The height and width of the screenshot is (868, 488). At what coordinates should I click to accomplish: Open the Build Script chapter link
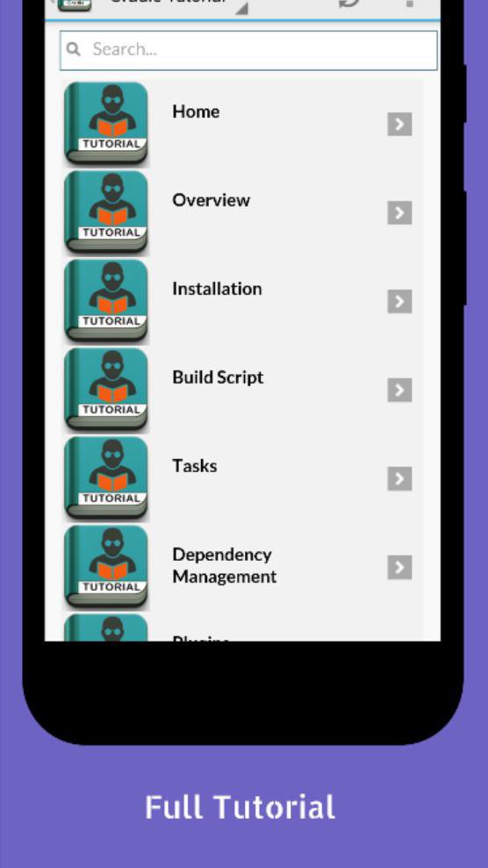coord(218,377)
